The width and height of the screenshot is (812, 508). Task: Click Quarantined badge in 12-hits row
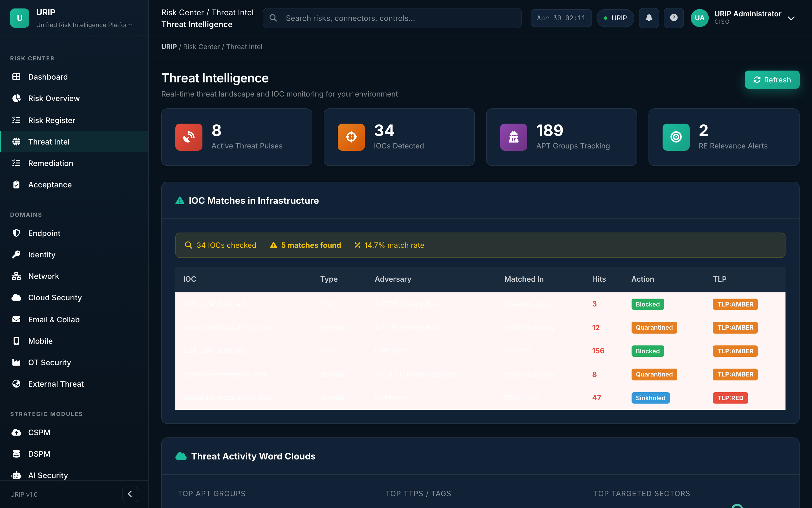(654, 327)
